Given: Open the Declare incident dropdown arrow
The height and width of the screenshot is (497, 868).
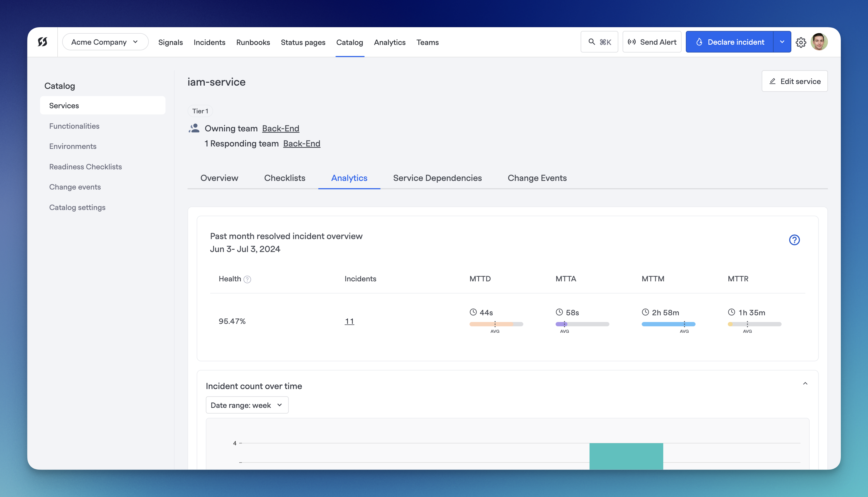Looking at the screenshot, I should [782, 42].
